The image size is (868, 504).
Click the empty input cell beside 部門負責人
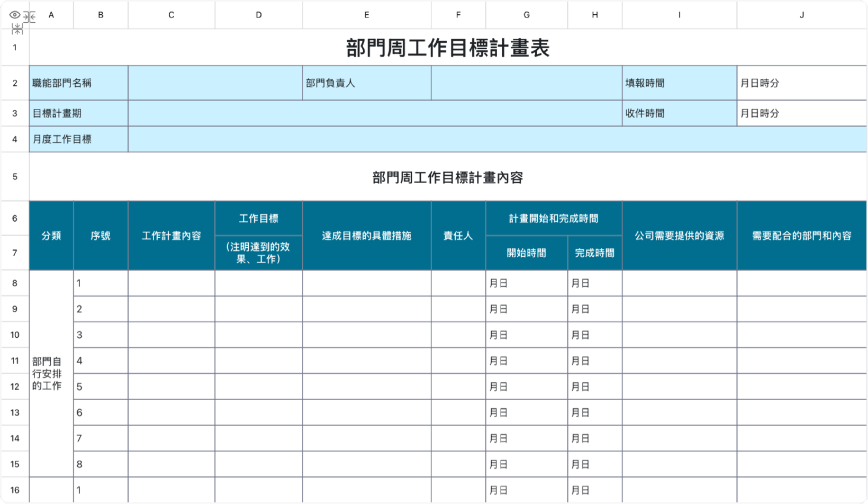527,83
